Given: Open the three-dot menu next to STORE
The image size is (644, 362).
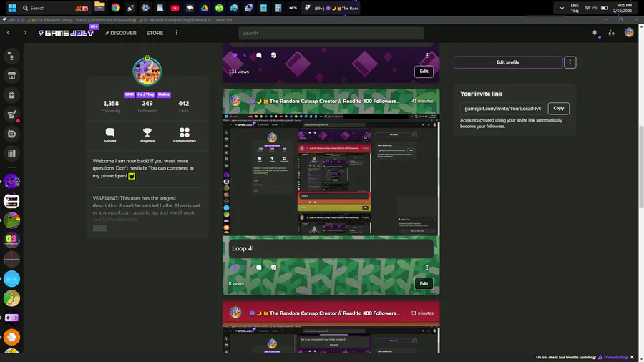Looking at the screenshot, I should coord(177,33).
